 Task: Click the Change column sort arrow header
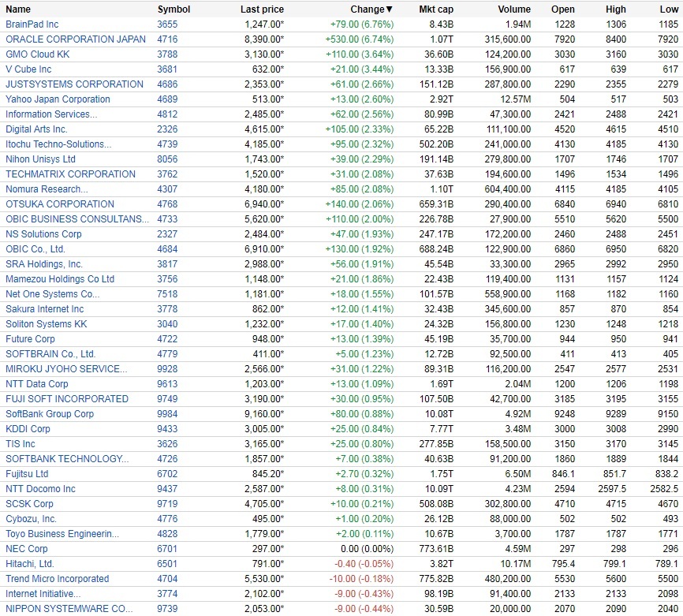pos(371,9)
